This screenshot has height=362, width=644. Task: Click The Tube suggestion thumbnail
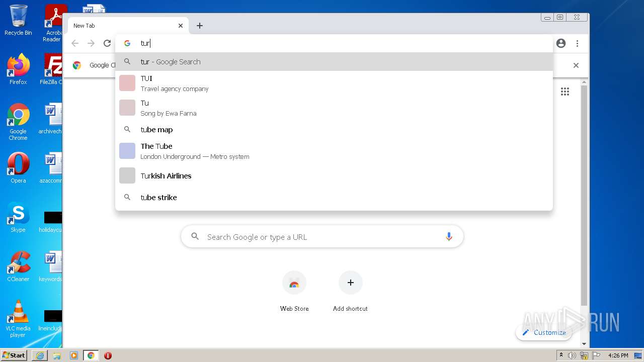127,151
